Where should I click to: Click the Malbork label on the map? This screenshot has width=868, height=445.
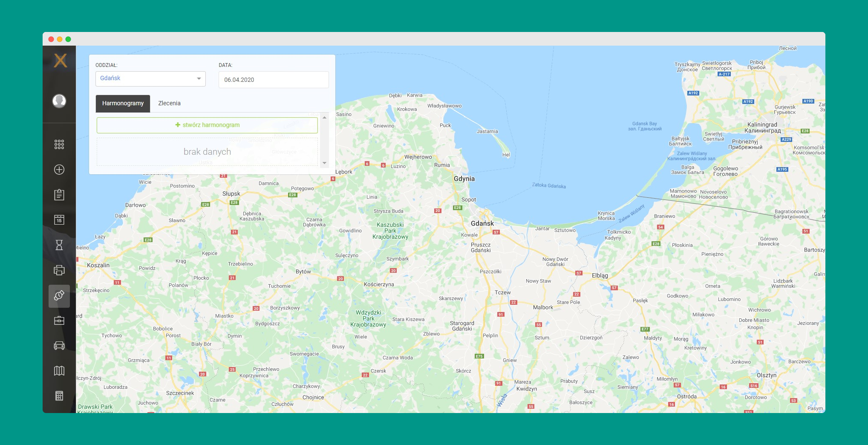point(543,307)
